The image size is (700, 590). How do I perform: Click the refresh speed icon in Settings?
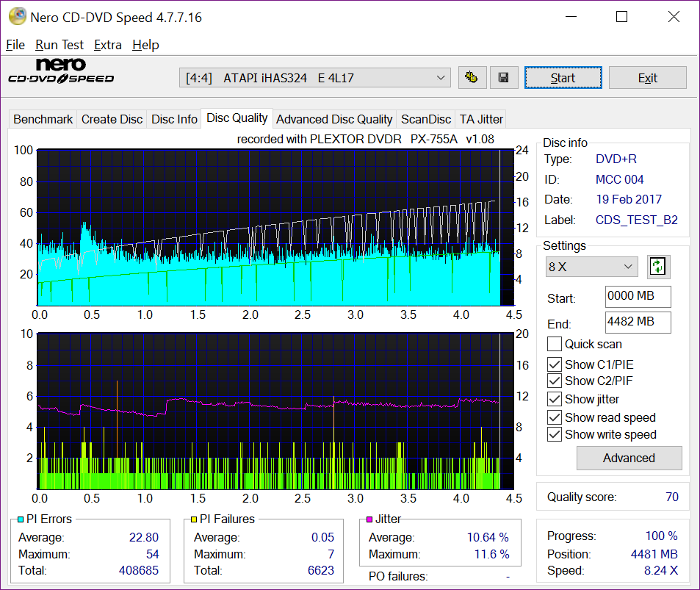click(658, 267)
